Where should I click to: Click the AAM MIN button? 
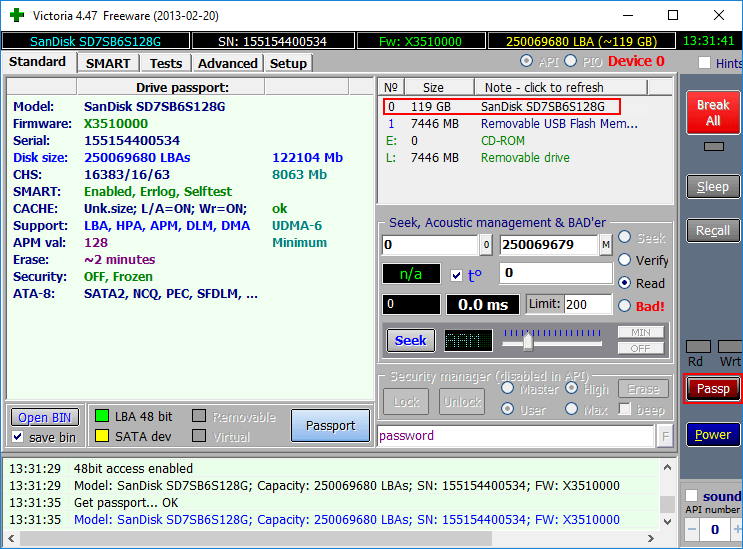641,333
